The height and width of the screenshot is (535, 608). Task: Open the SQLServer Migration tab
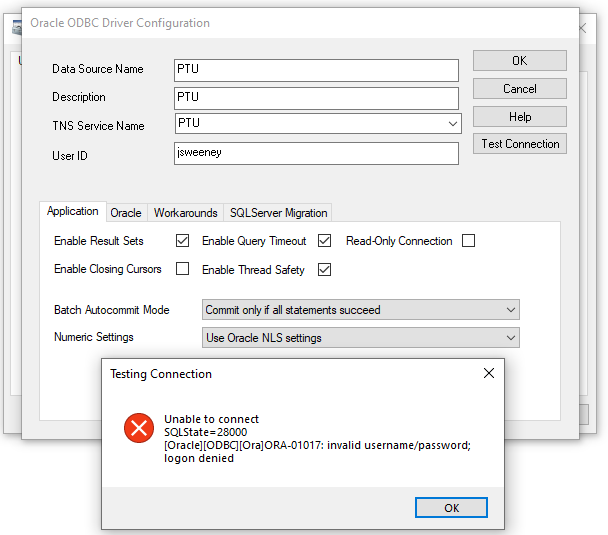[x=278, y=213]
